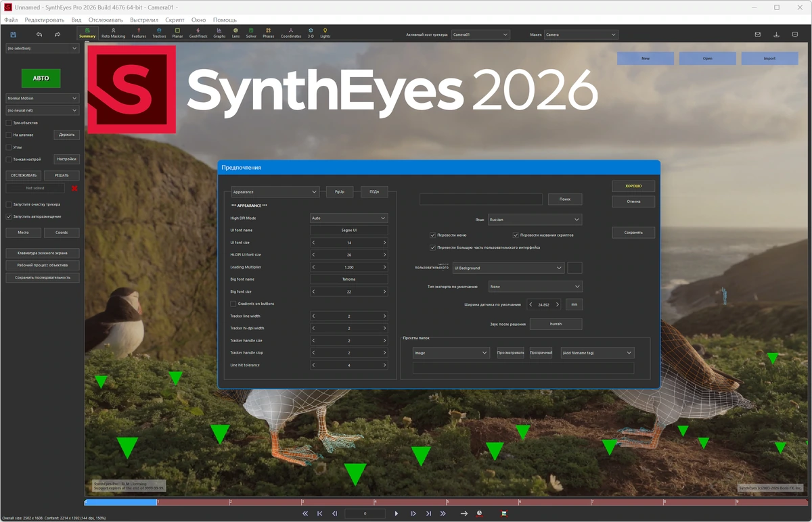Increase UI font size stepper arrow
The height and width of the screenshot is (522, 812).
[x=384, y=243]
